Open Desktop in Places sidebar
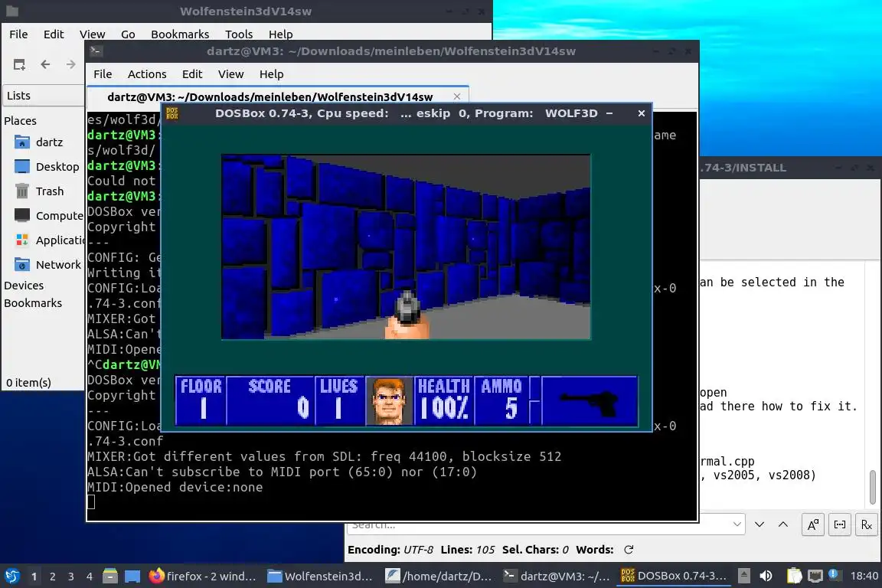The image size is (882, 588). click(47, 167)
